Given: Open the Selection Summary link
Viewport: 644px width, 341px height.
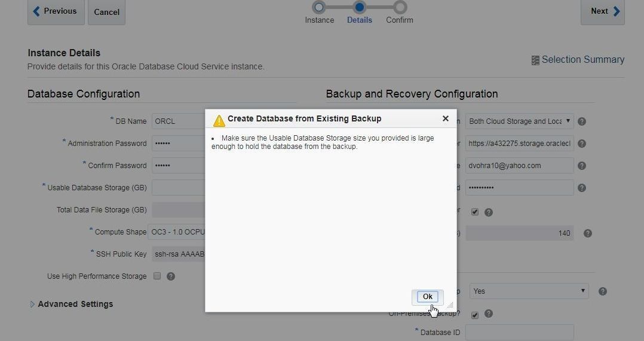Looking at the screenshot, I should click(583, 60).
